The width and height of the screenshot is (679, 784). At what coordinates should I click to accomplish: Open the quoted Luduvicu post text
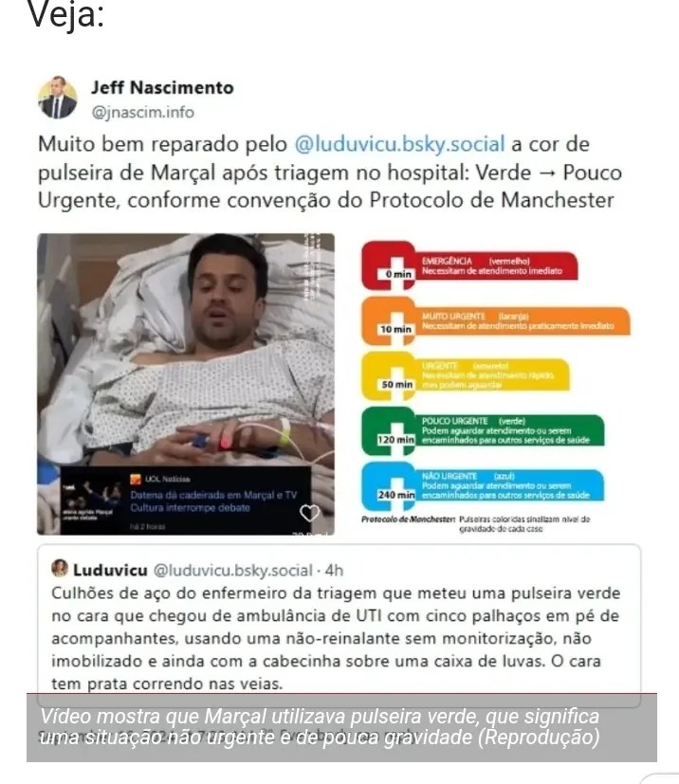pyautogui.click(x=336, y=638)
